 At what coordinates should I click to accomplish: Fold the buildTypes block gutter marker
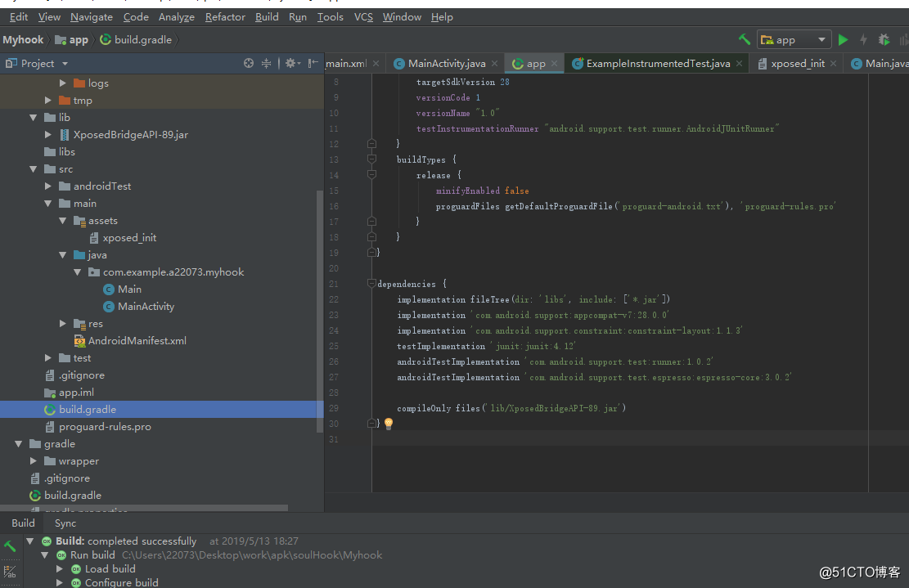click(x=371, y=159)
